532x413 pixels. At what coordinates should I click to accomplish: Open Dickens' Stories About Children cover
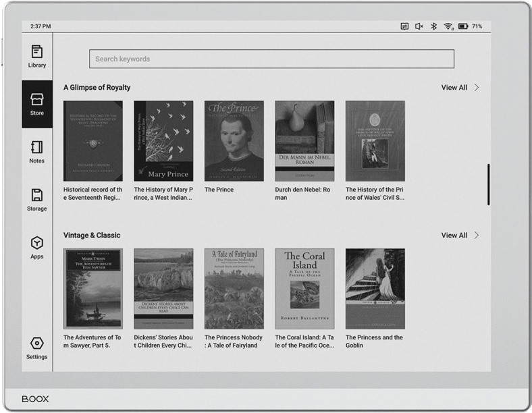[163, 289]
